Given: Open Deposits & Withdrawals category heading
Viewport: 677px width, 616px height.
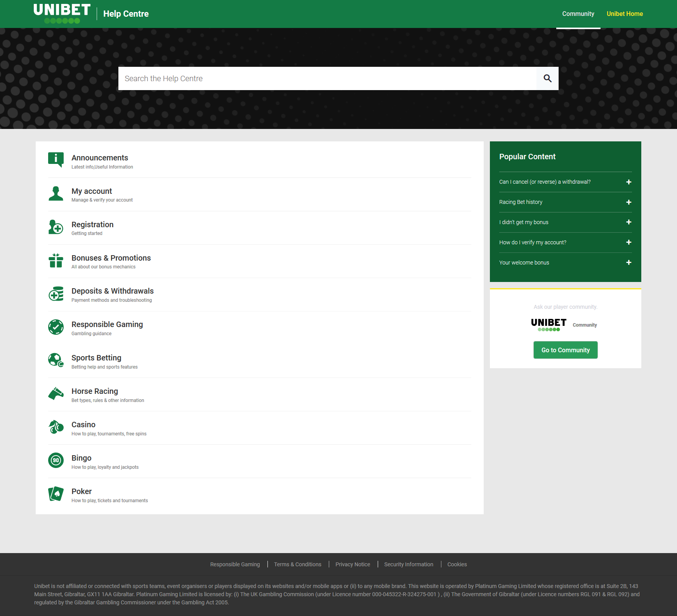Looking at the screenshot, I should (113, 291).
